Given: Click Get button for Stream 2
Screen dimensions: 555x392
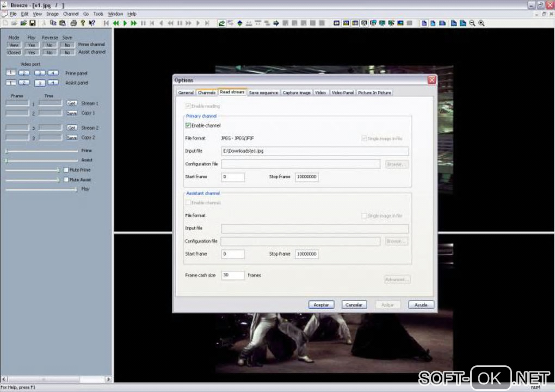Looking at the screenshot, I should tap(72, 128).
